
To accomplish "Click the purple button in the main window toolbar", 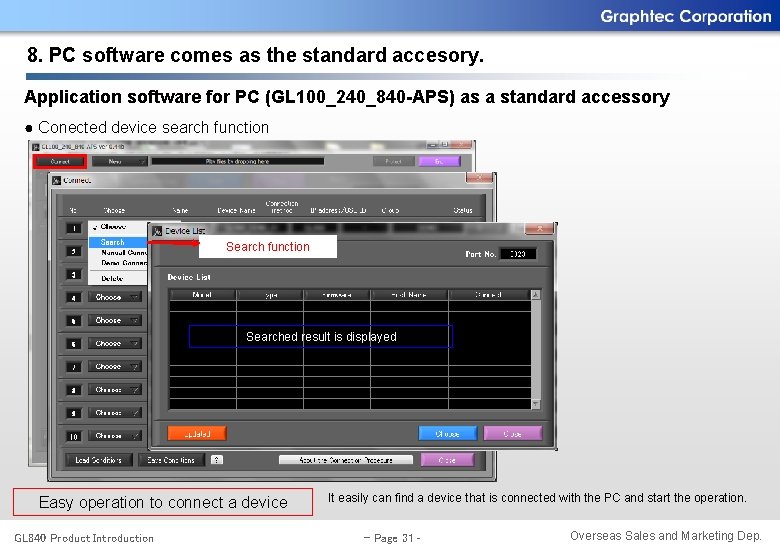I will [x=439, y=161].
